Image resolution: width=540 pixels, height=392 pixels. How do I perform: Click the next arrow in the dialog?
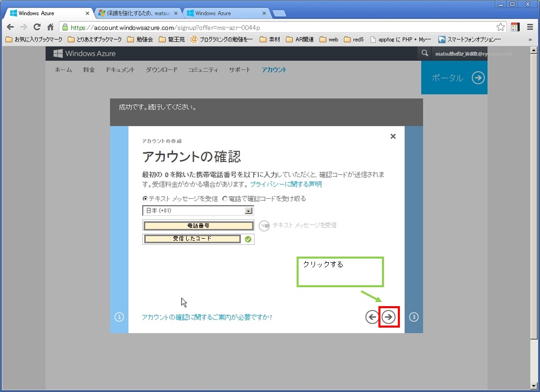(x=389, y=317)
